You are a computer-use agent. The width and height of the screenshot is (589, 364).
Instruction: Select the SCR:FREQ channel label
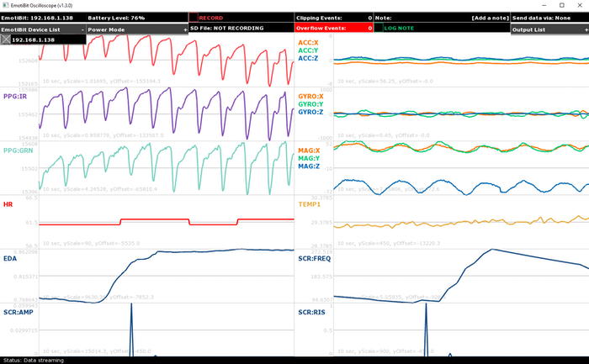[x=315, y=259]
